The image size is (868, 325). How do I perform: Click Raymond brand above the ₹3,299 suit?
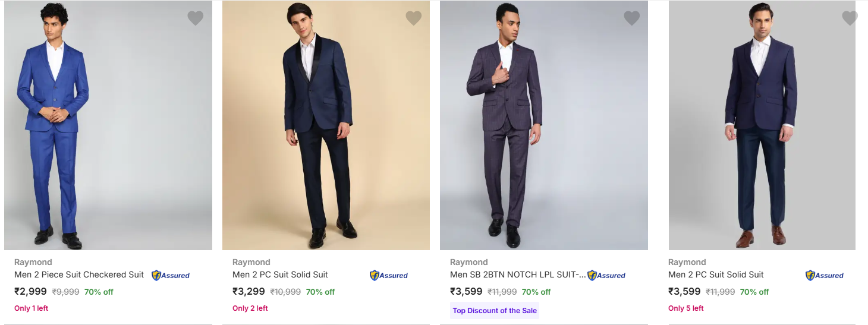tap(251, 262)
